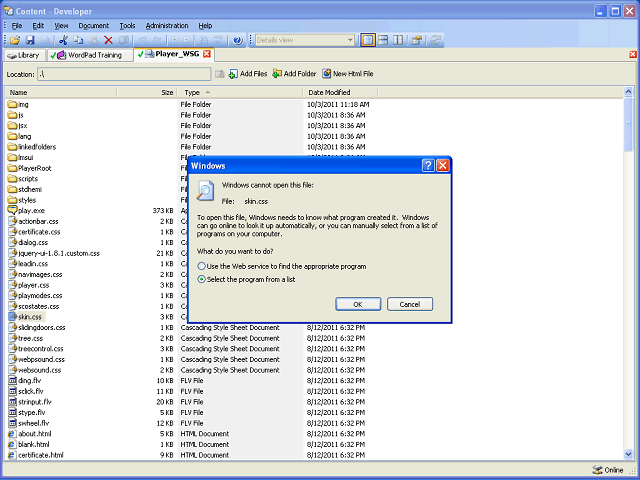Switch to the WordPad Training tab
The width and height of the screenshot is (640, 480).
click(89, 55)
